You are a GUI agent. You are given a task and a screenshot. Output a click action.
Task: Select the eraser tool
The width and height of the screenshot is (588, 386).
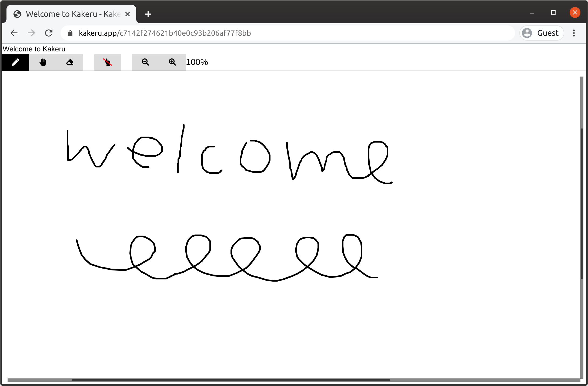coord(70,62)
